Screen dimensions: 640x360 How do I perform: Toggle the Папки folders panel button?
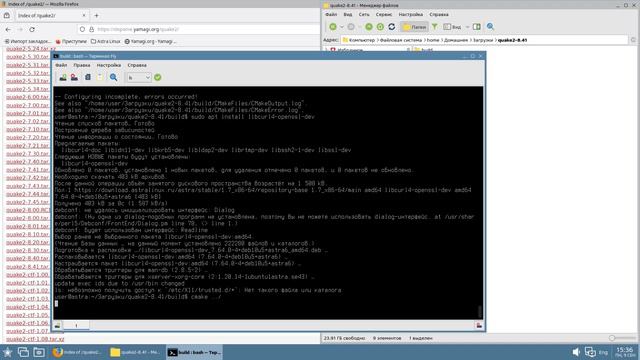[x=415, y=27]
